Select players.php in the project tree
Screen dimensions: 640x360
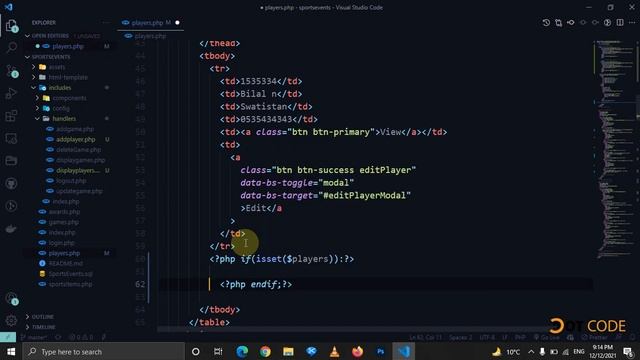pos(64,253)
